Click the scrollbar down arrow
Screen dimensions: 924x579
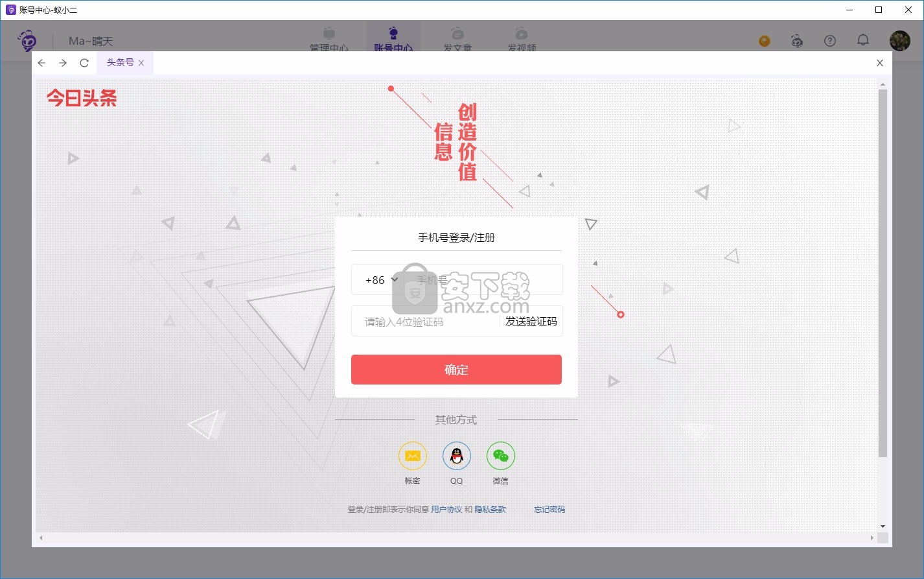[883, 526]
